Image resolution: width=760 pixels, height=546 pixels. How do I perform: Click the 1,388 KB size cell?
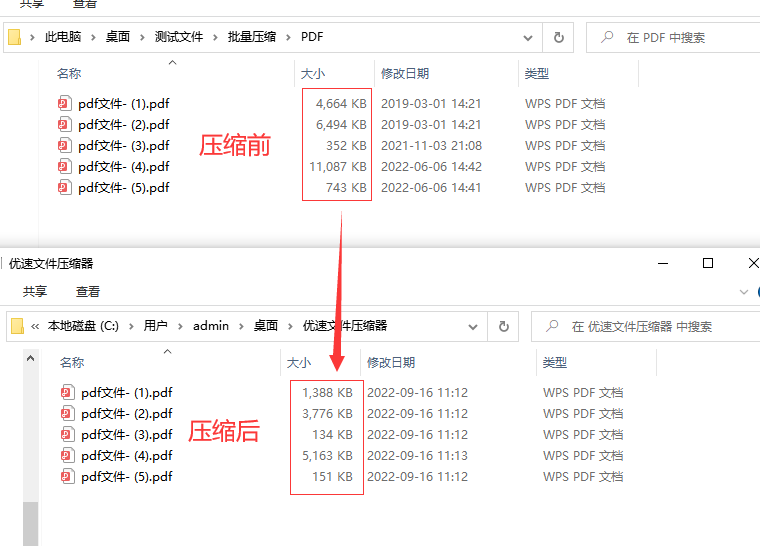[327, 393]
